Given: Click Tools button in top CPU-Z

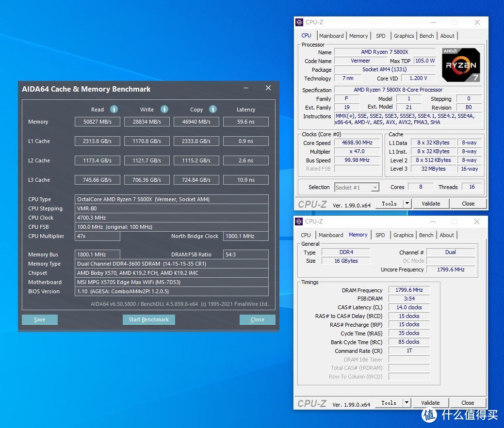Looking at the screenshot, I should [x=390, y=203].
